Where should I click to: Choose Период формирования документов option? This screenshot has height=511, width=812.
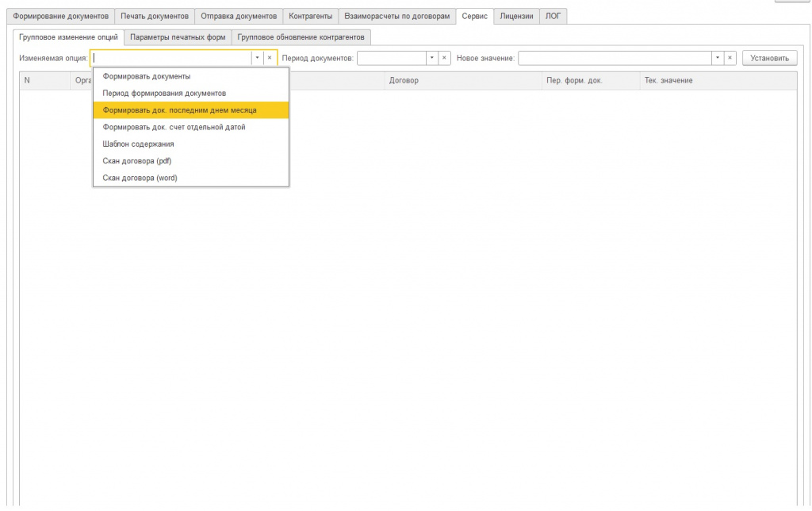pyautogui.click(x=190, y=94)
